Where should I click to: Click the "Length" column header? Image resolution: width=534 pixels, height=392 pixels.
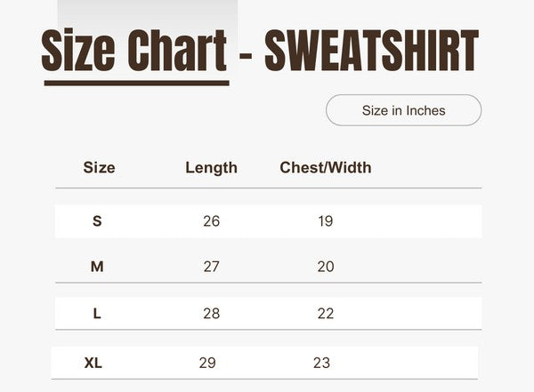211,167
